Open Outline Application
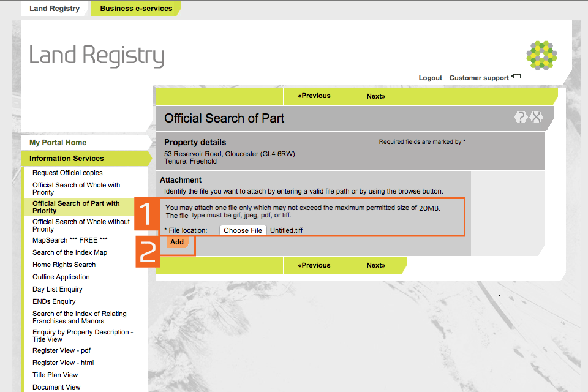 coord(61,277)
